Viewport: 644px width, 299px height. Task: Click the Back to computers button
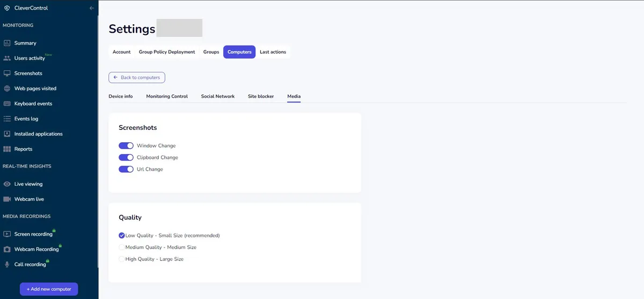[x=137, y=77]
